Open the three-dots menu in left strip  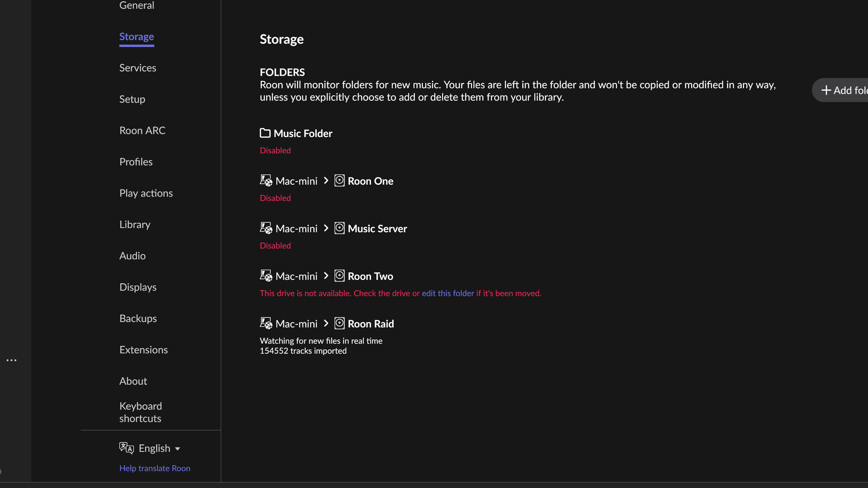(x=12, y=360)
